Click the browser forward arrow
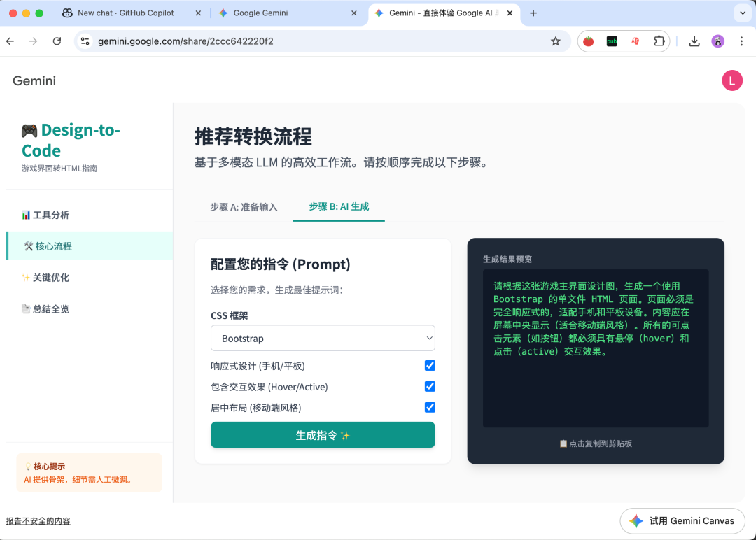The image size is (756, 540). tap(34, 41)
